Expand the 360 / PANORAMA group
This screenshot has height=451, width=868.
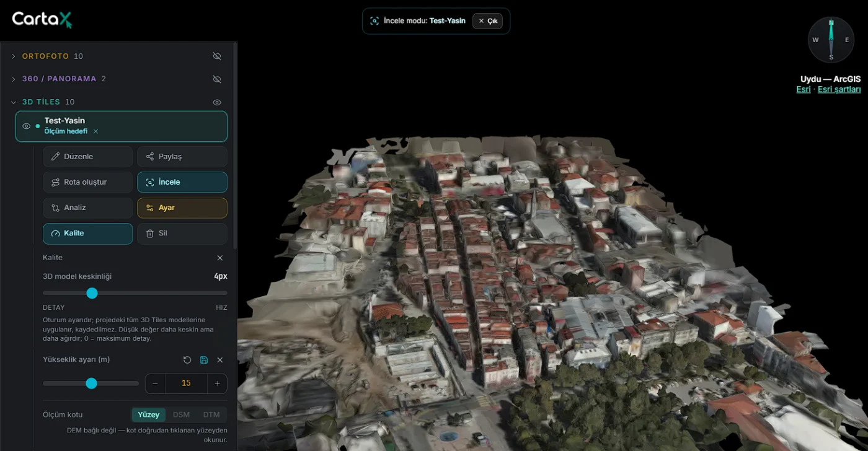coord(14,79)
